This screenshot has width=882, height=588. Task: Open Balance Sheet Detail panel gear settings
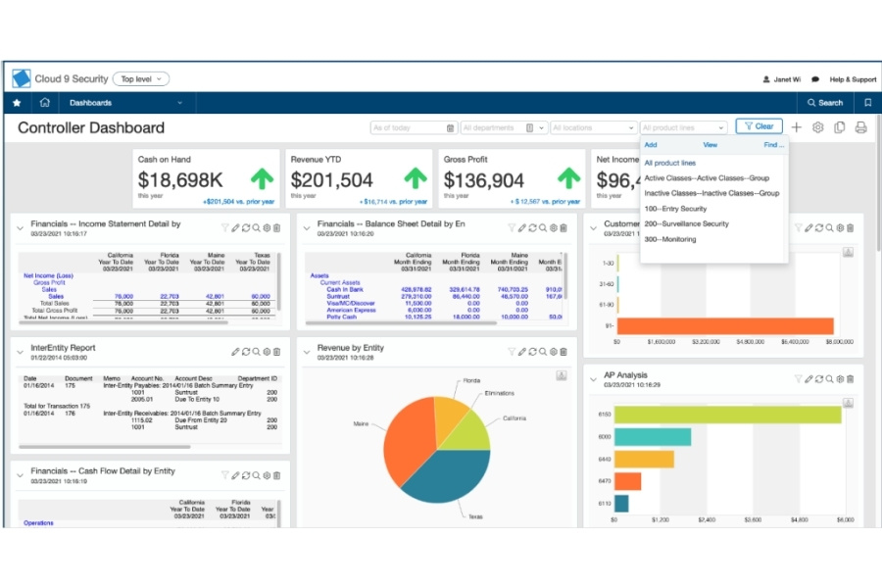pyautogui.click(x=554, y=228)
